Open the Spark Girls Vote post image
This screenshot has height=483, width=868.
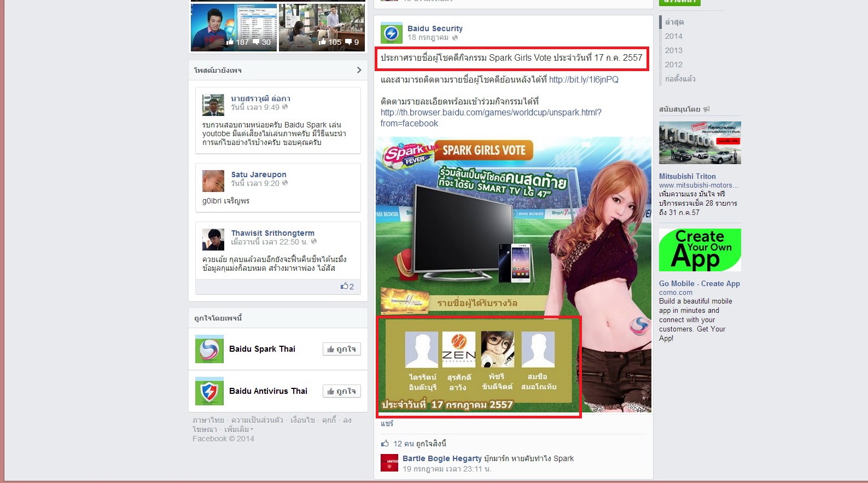[x=513, y=275]
